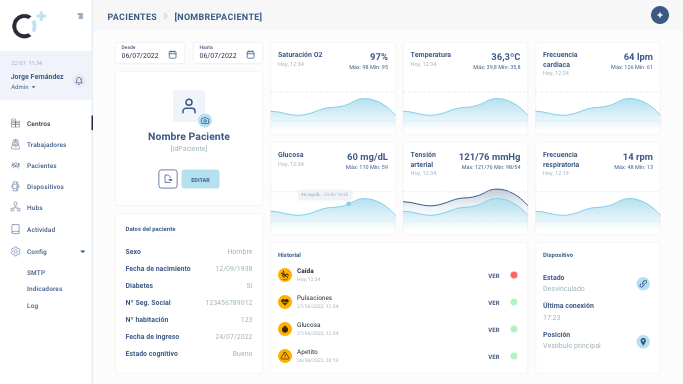Click the Seg. Social number 123456789012
This screenshot has height=384, width=683.
point(229,303)
